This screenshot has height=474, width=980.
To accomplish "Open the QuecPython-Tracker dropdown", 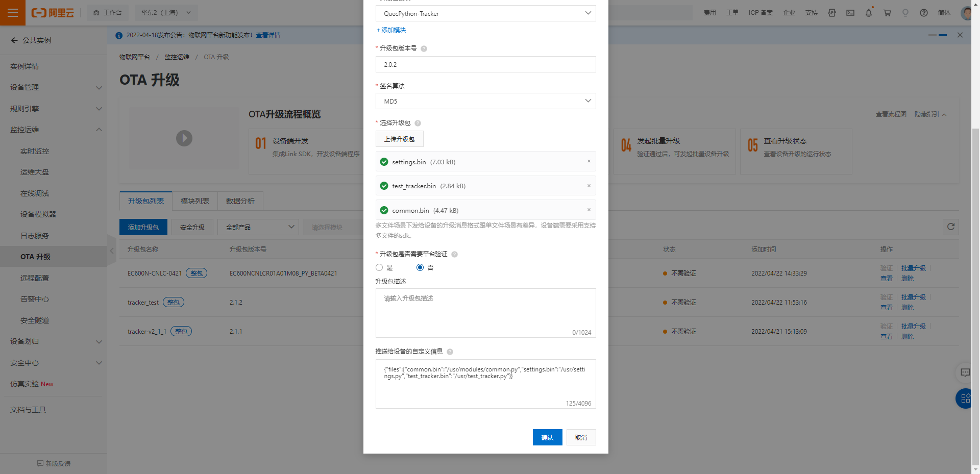I will [x=485, y=13].
